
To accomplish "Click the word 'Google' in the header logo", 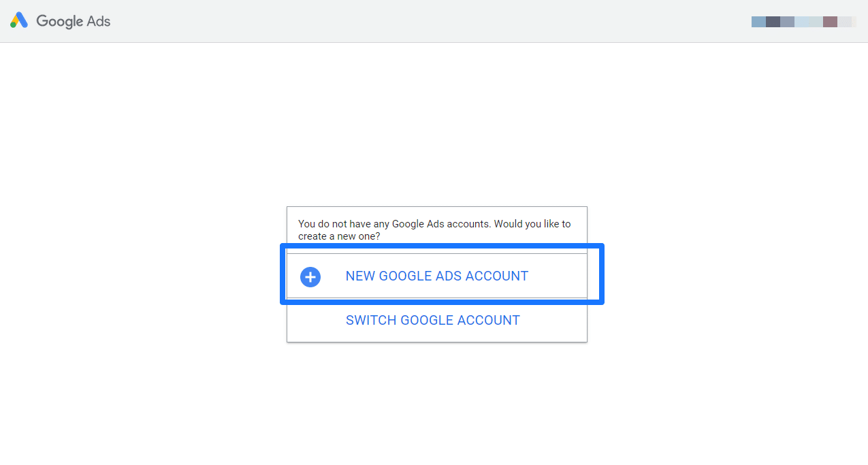I will coord(60,21).
